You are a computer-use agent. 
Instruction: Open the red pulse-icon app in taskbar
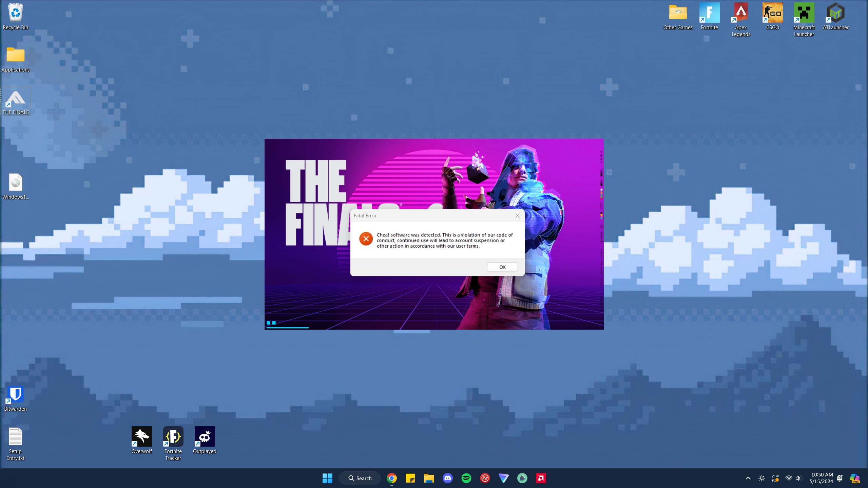[x=485, y=478]
